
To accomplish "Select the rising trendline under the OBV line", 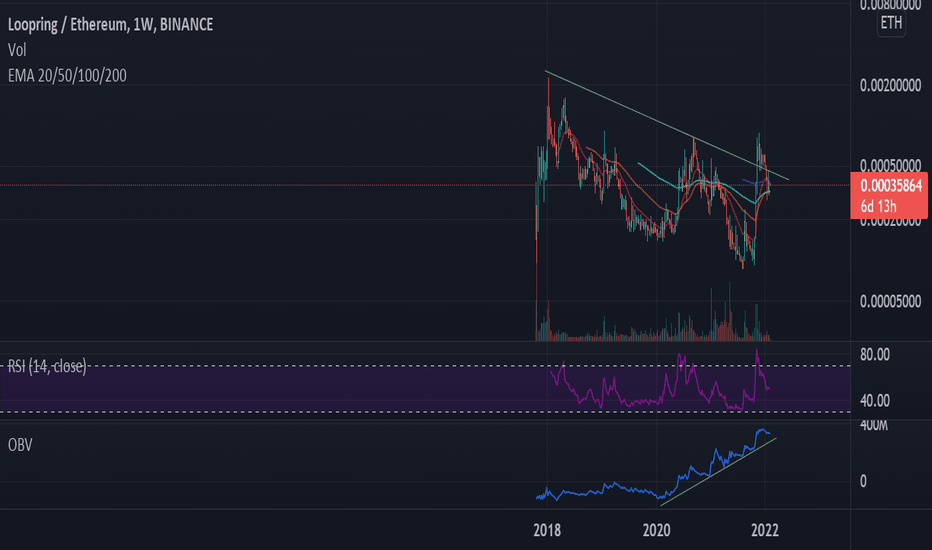I will (718, 472).
